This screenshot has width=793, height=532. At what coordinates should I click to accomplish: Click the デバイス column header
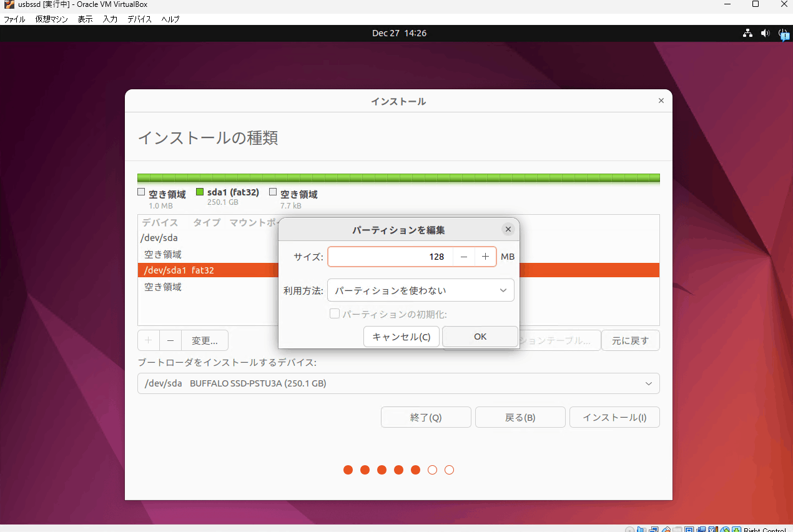pyautogui.click(x=160, y=222)
